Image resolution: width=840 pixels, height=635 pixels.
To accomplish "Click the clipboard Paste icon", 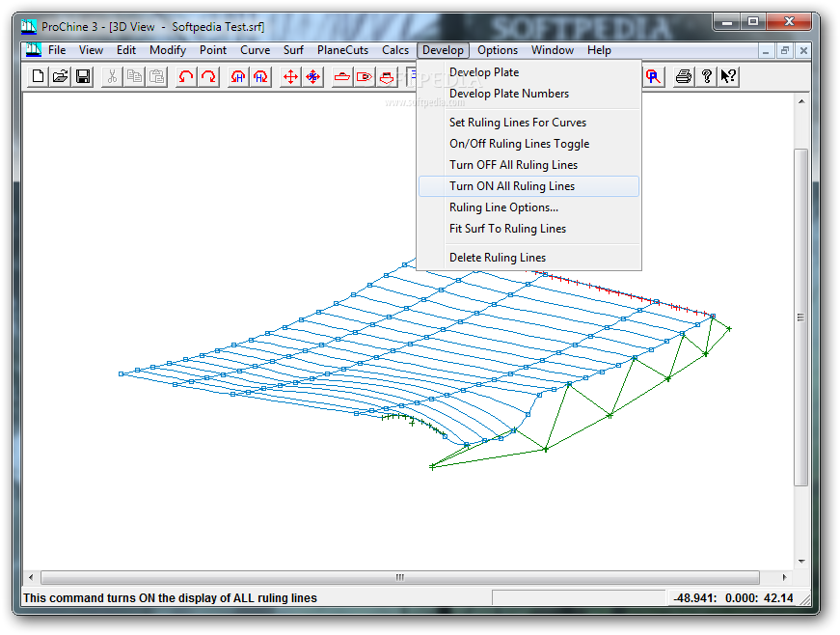I will point(157,76).
